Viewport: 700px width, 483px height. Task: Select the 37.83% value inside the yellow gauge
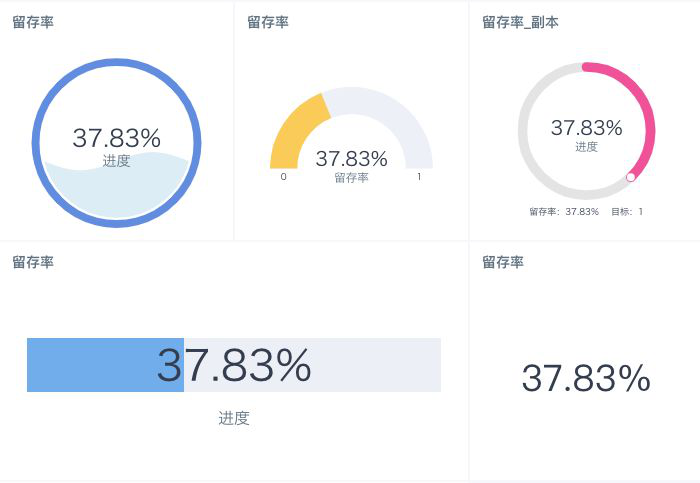351,159
